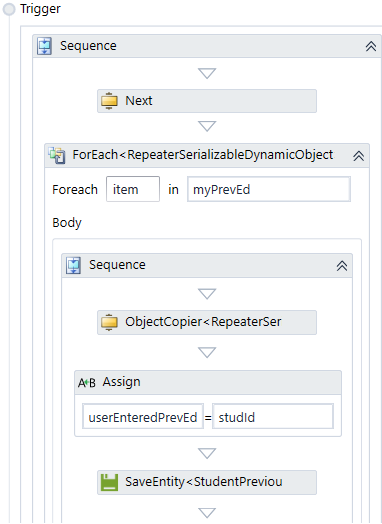The height and width of the screenshot is (524, 382).
Task: Click the userEnteredPrevEd assign target field
Action: coord(143,416)
